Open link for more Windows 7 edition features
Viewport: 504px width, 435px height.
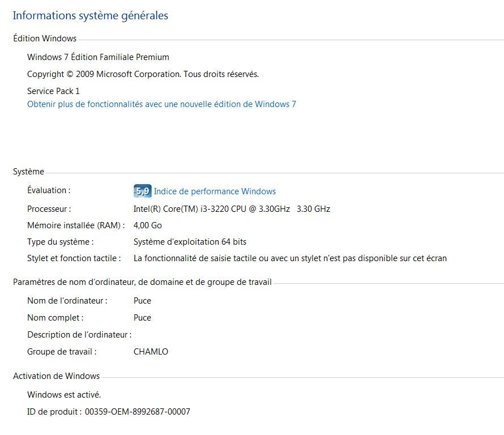pos(161,104)
